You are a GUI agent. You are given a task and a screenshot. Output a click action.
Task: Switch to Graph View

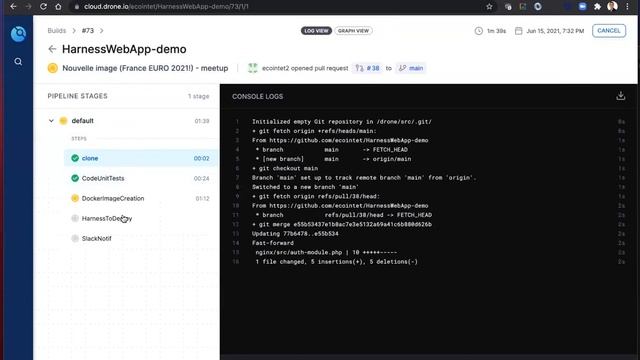pos(353,31)
